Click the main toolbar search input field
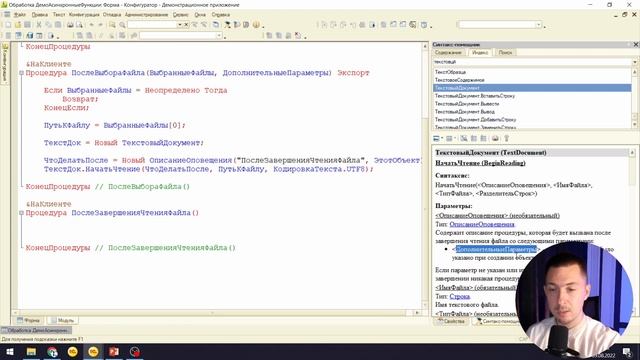The image size is (640, 360). pyautogui.click(x=152, y=25)
